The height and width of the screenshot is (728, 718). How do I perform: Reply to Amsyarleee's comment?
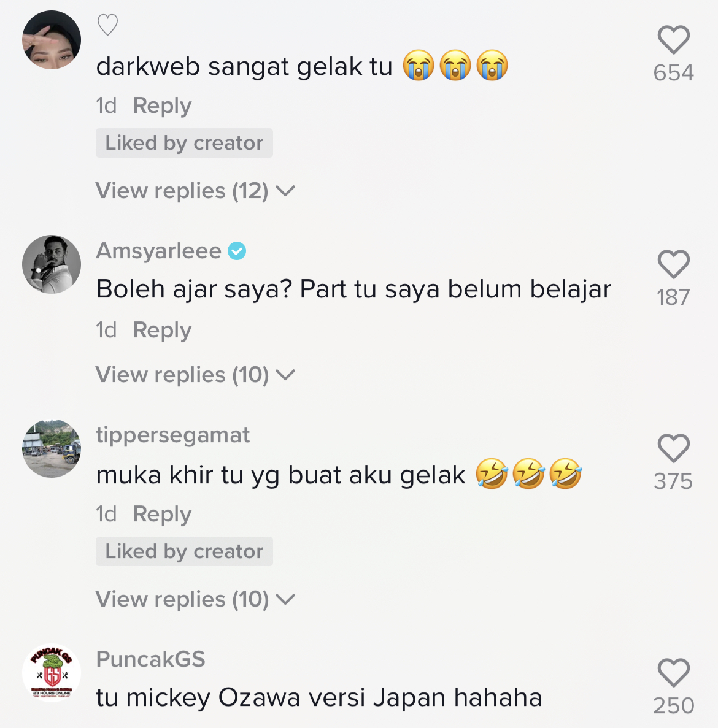(x=162, y=331)
